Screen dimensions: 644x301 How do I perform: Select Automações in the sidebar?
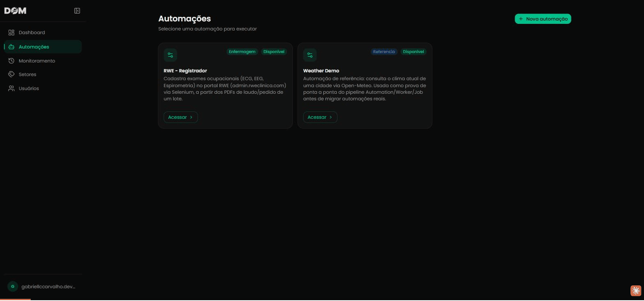pos(43,47)
